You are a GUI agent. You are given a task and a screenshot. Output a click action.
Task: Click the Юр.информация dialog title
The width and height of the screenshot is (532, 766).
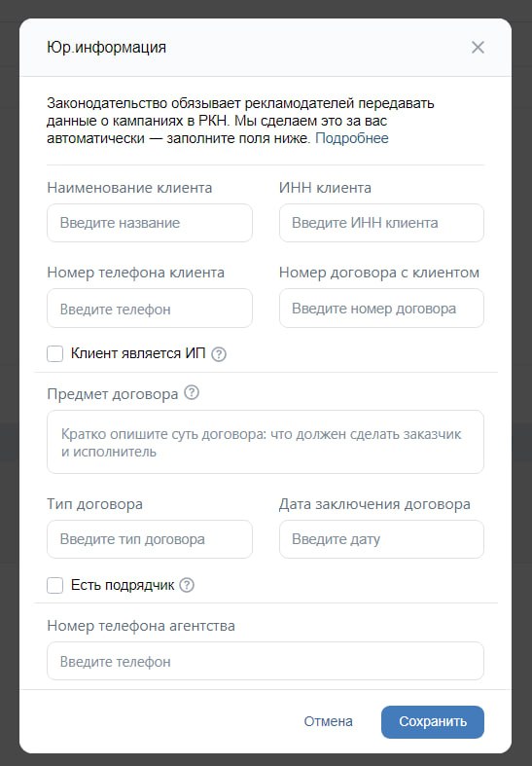point(106,48)
